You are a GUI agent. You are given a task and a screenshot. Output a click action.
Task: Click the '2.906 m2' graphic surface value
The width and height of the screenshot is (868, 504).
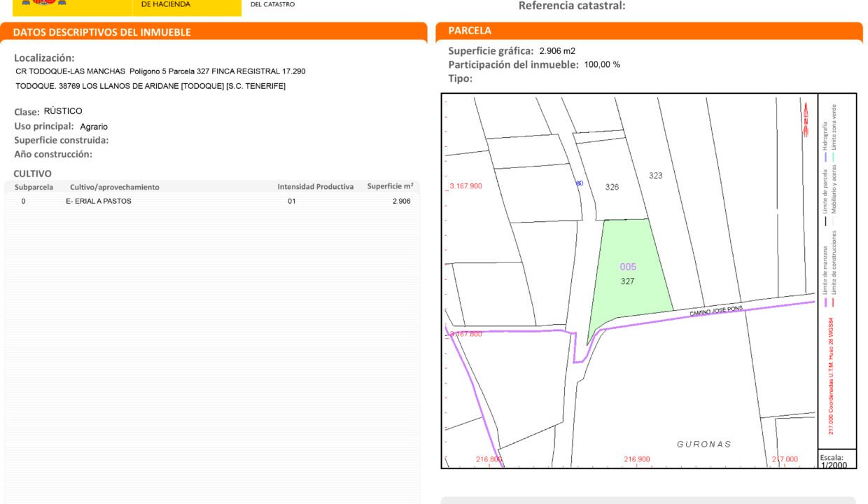click(x=557, y=51)
